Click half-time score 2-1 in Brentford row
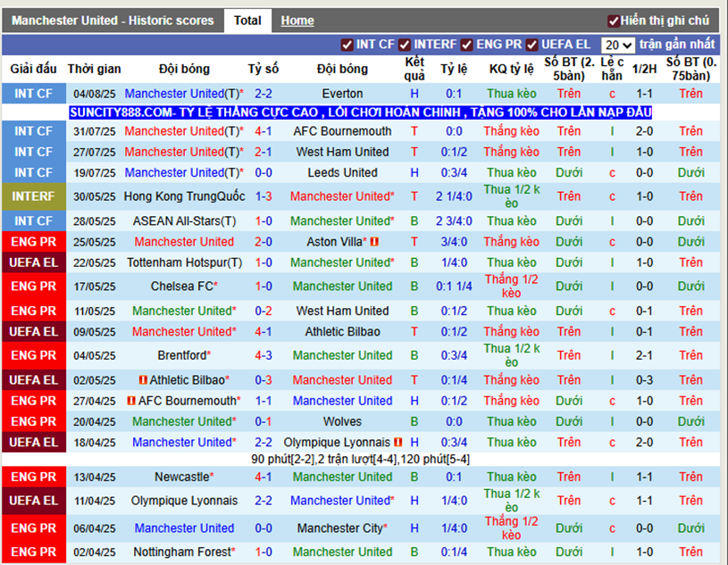728x565 pixels. click(x=644, y=355)
